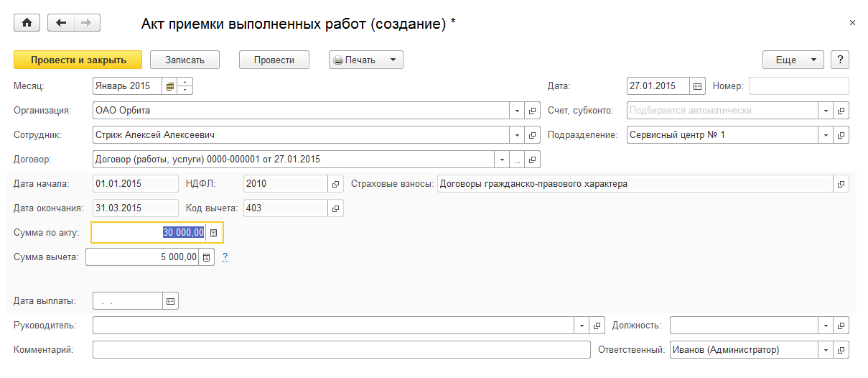This screenshot has width=868, height=378.
Task: Click the Записать button
Action: coord(185,60)
